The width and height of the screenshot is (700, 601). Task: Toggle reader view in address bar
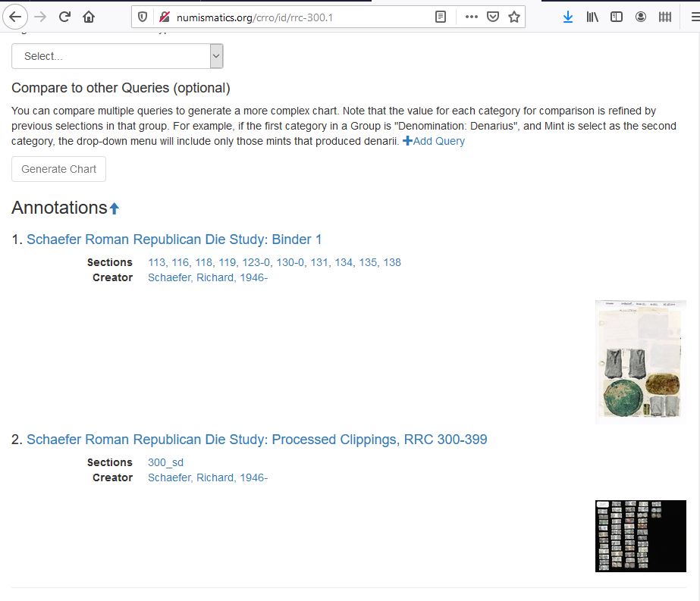point(441,17)
